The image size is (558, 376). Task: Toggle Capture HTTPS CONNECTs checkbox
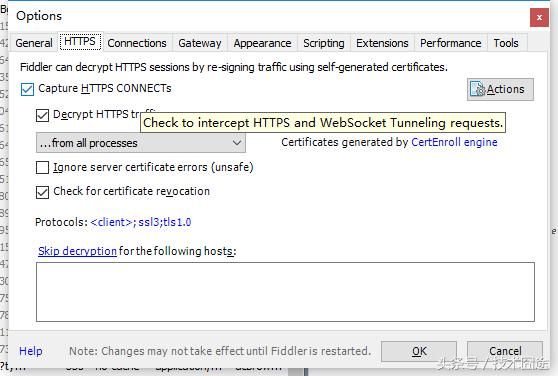click(27, 89)
